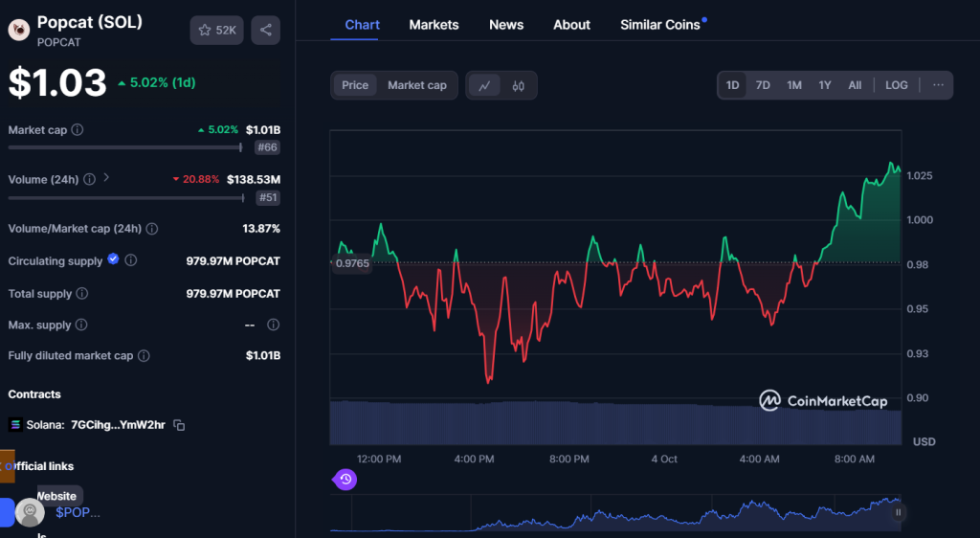The image size is (980, 538).
Task: Switch to candlestick chart view
Action: point(518,85)
